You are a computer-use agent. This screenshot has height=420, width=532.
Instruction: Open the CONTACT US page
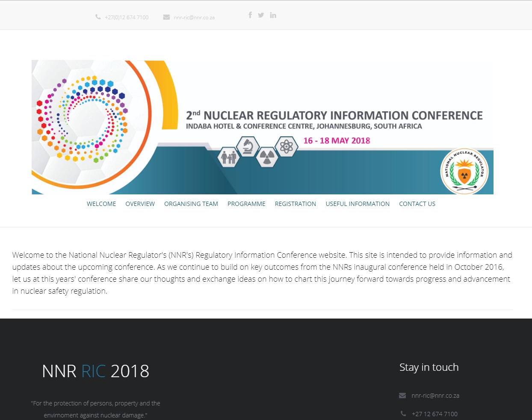(417, 204)
